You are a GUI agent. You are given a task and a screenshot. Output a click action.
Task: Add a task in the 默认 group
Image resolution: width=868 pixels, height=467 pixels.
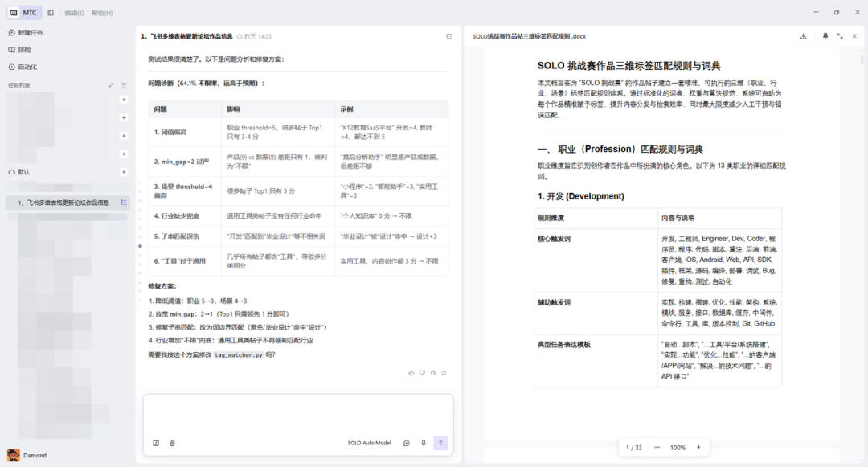[x=124, y=172]
